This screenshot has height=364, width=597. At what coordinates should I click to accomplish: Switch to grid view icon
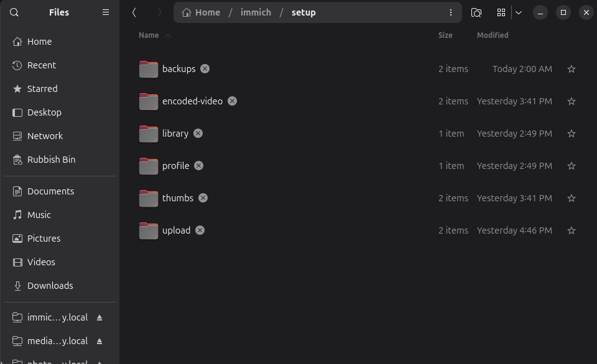pyautogui.click(x=501, y=12)
